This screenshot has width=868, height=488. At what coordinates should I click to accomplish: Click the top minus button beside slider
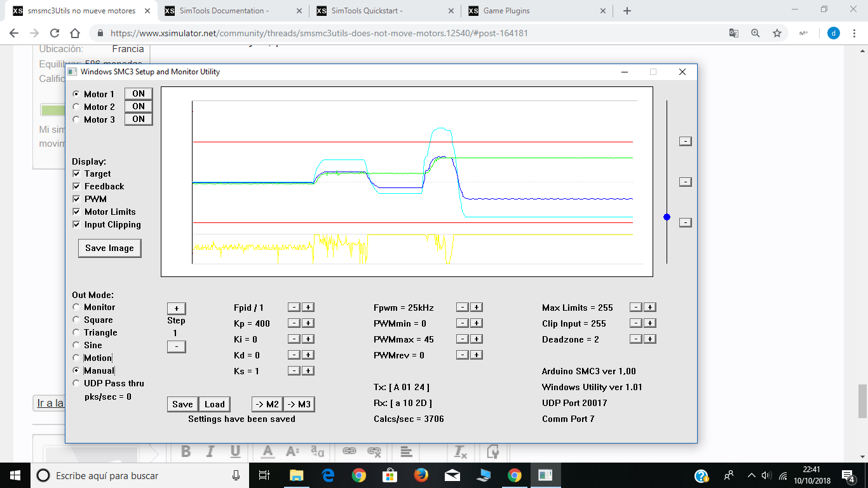[685, 141]
